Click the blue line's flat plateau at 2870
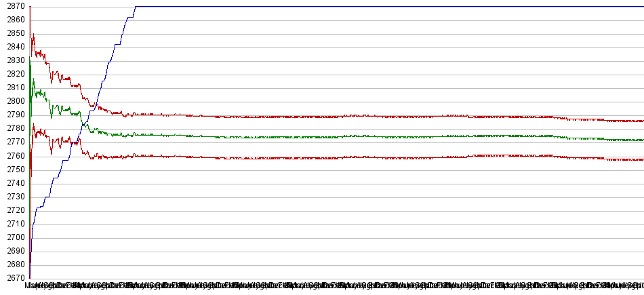Screen dimensions: 644x295 (386, 7)
